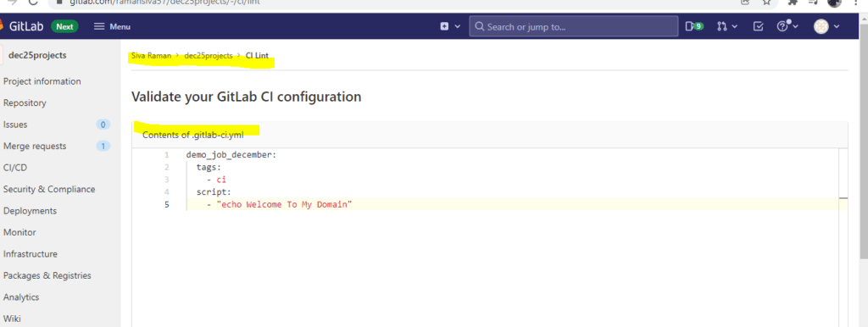Open the merge requests header icon
This screenshot has height=327, width=868.
click(x=721, y=26)
